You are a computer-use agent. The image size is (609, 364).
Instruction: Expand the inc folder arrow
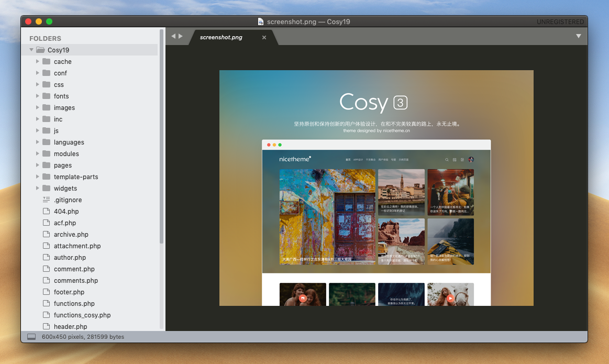point(38,119)
